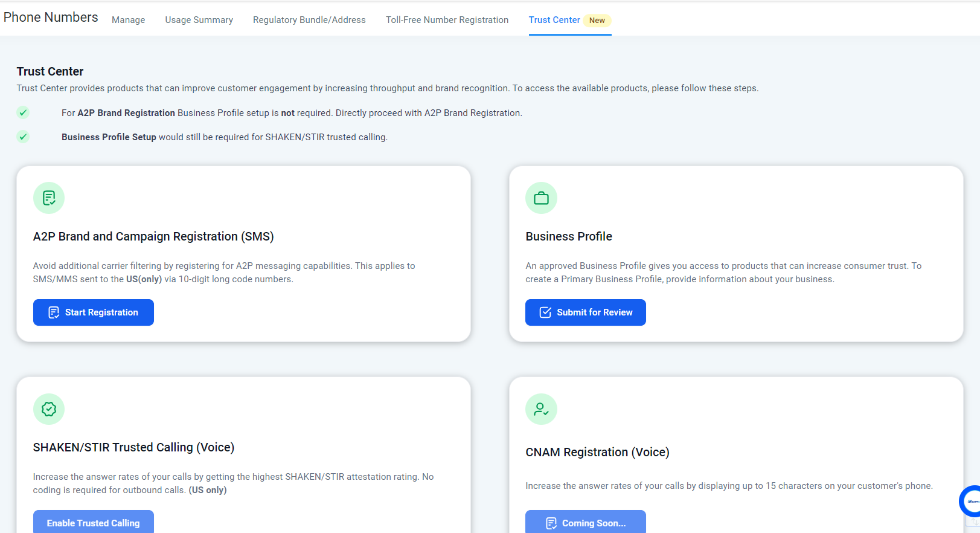Click the New badge beside Trust Center
The height and width of the screenshot is (533, 980).
point(597,21)
